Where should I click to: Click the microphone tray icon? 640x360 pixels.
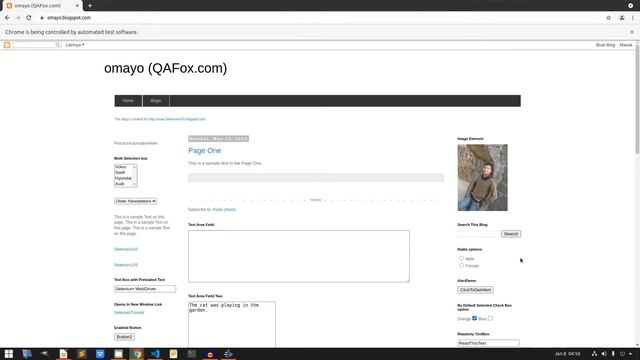pos(613,354)
